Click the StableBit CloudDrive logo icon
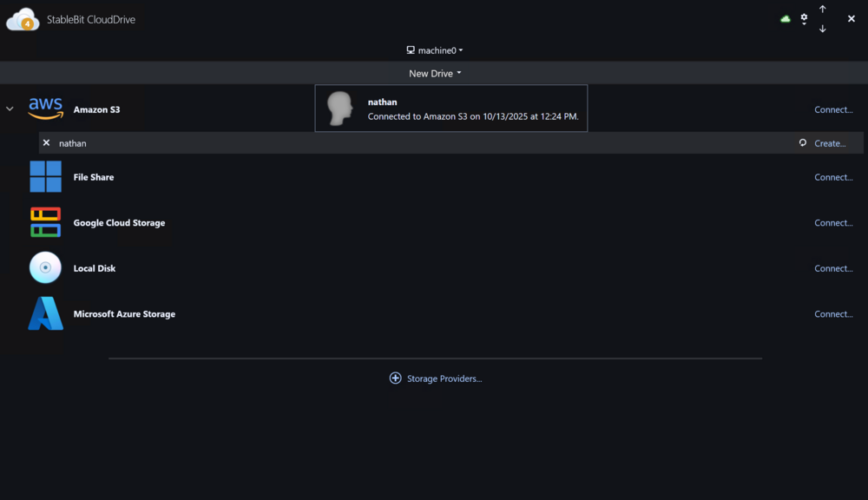Image resolution: width=868 pixels, height=500 pixels. tap(23, 19)
